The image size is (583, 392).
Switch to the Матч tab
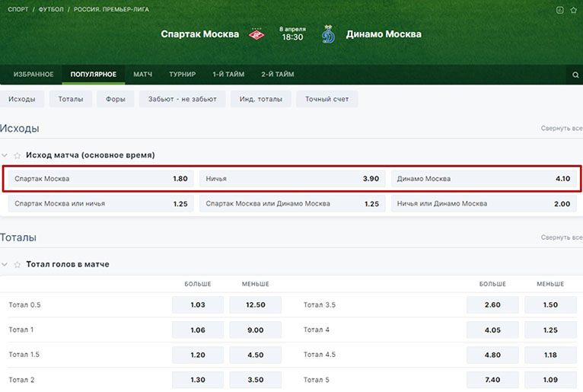click(142, 75)
